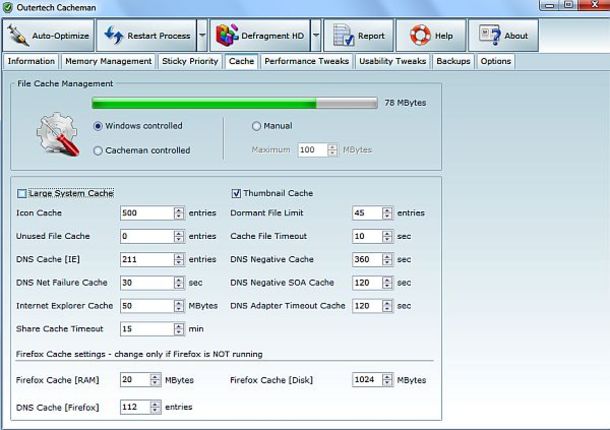This screenshot has height=430, width=610.
Task: Click DNS Adapter Timeout Cache field
Action: (x=367, y=305)
